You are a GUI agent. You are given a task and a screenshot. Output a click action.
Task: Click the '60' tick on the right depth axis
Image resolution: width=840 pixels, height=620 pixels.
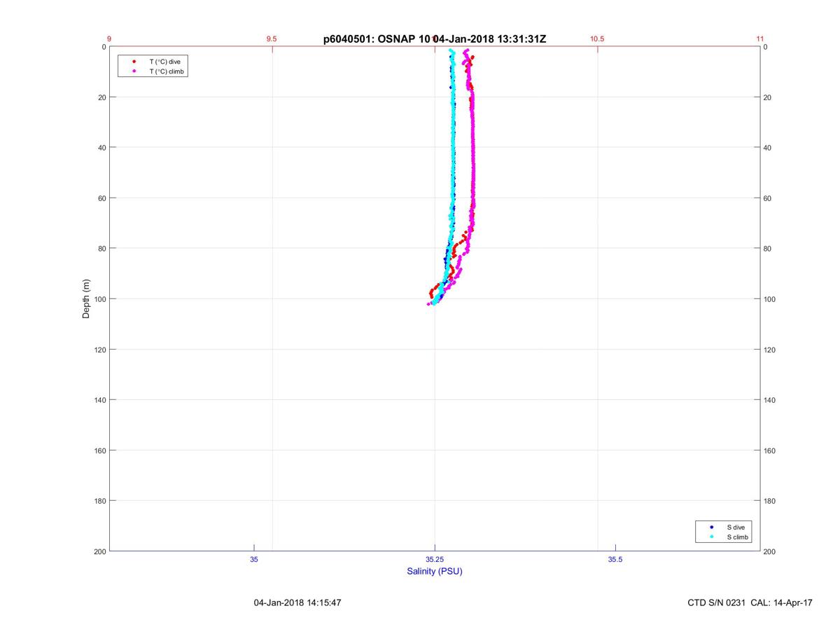[x=768, y=198]
